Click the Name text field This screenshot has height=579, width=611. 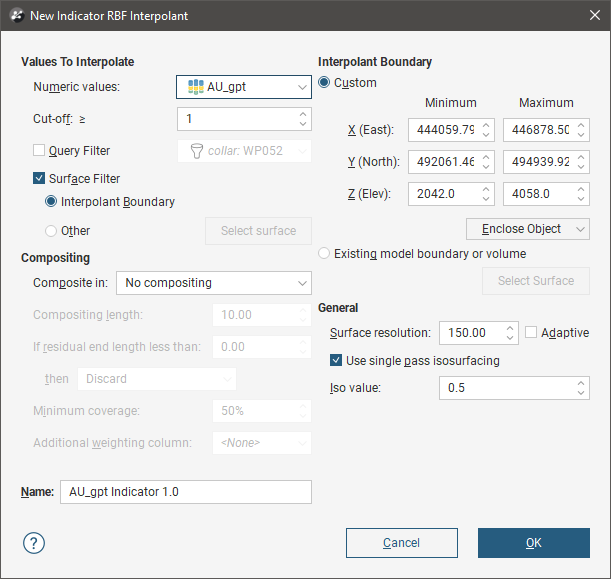pyautogui.click(x=185, y=492)
